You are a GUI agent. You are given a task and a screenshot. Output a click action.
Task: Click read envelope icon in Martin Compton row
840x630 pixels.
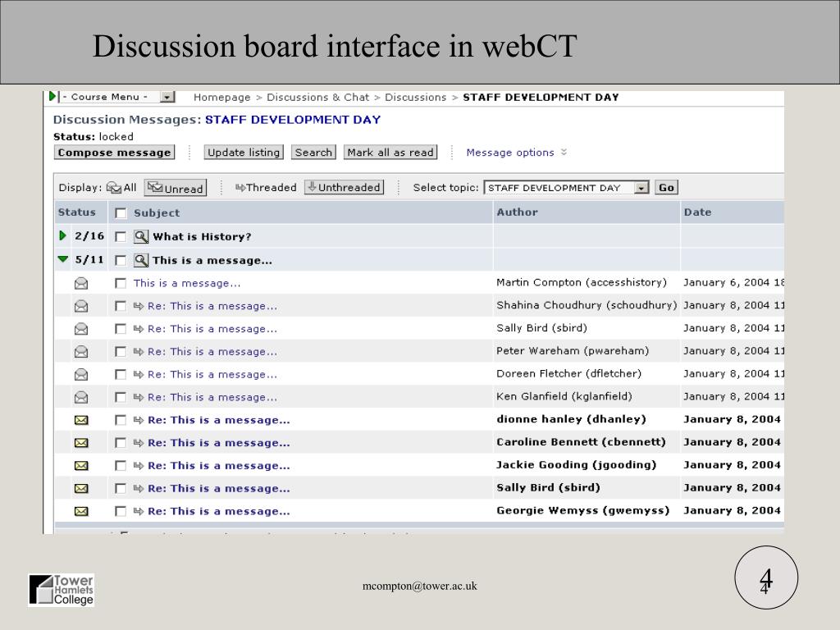[81, 283]
